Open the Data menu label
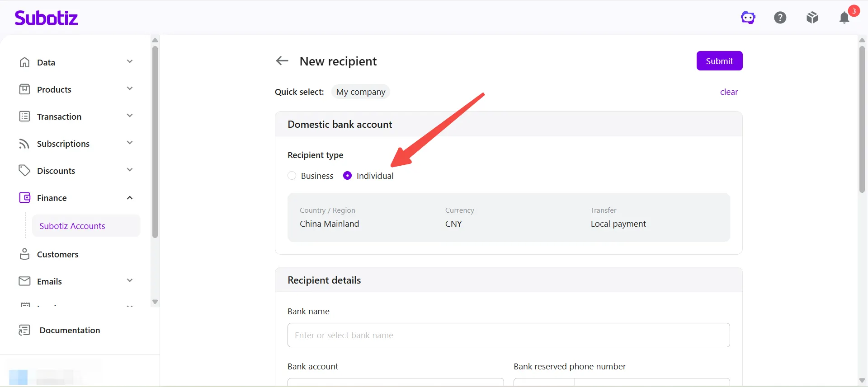The image size is (868, 387). click(x=46, y=62)
